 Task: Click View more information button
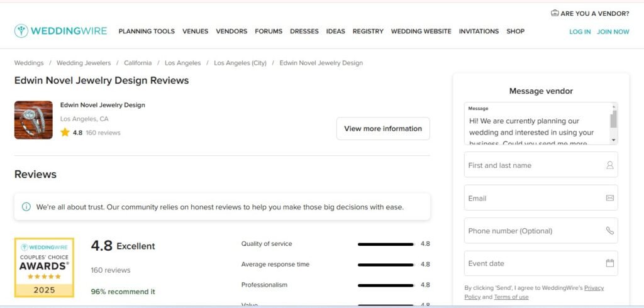pyautogui.click(x=383, y=128)
